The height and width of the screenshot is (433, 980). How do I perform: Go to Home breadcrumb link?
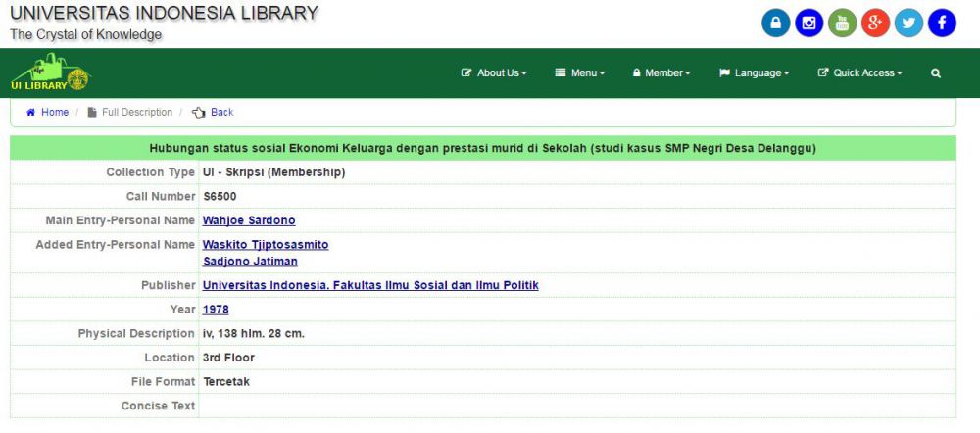click(55, 113)
